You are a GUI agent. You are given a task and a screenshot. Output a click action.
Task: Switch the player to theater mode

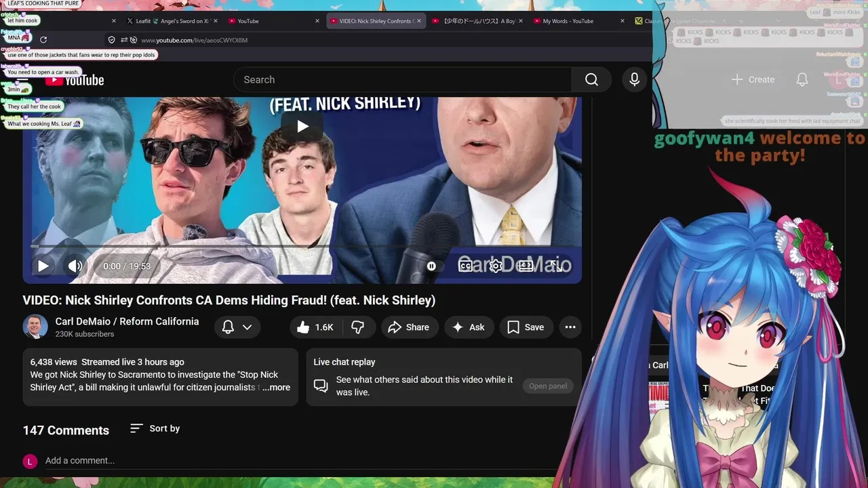tap(526, 266)
